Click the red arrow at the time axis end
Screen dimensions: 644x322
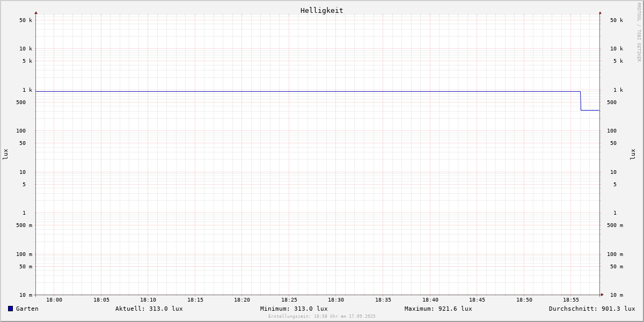coord(602,295)
